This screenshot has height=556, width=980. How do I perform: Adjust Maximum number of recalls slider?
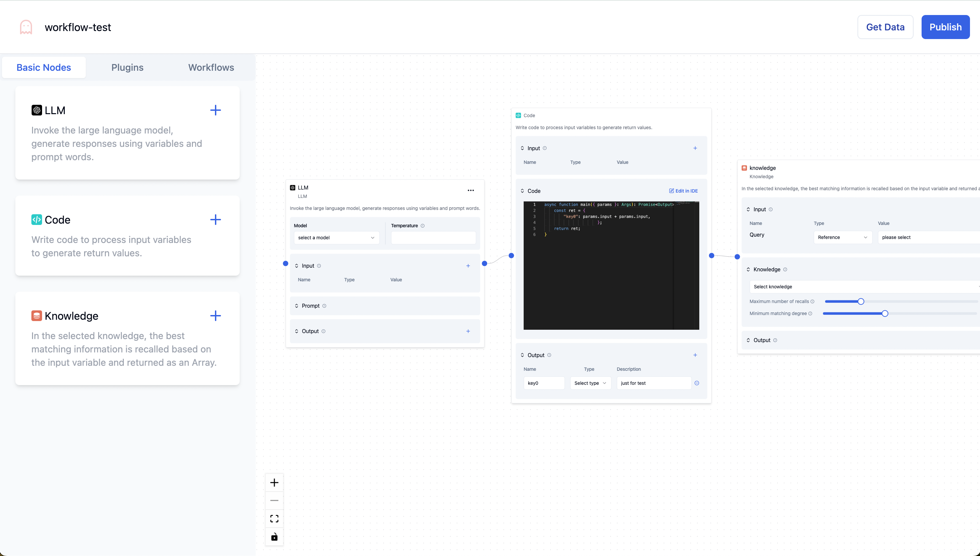pos(861,302)
